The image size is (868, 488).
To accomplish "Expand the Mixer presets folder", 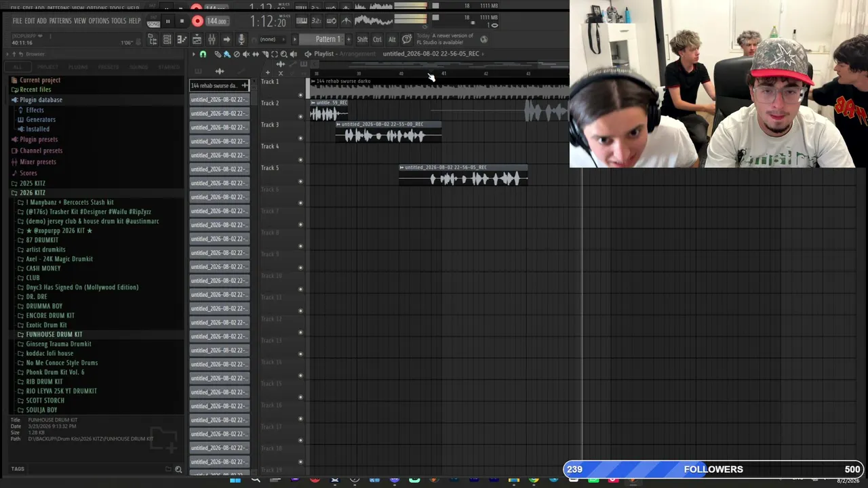I will point(38,162).
